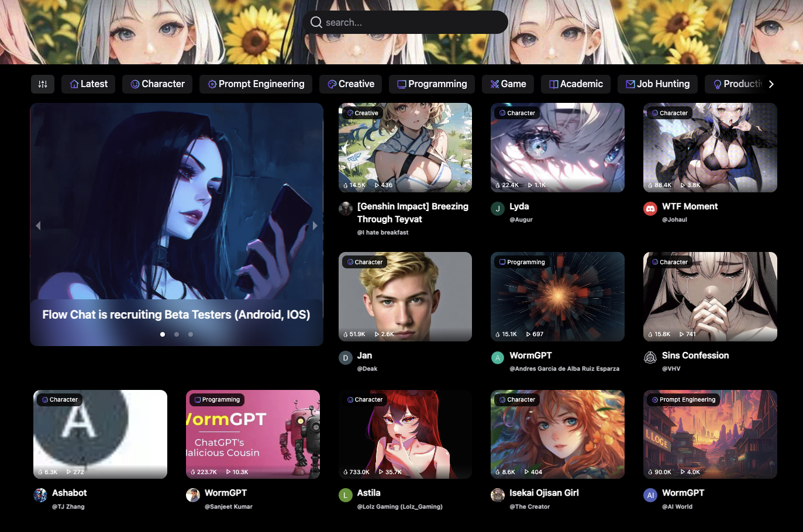Click the search magnifier icon
This screenshot has width=803, height=532.
(x=316, y=22)
